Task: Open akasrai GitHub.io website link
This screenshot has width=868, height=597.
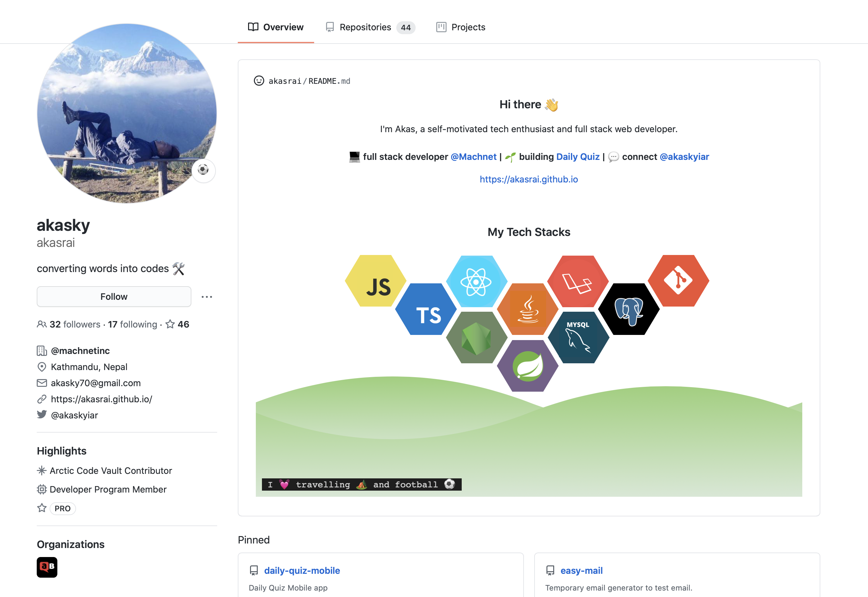Action: coord(101,399)
